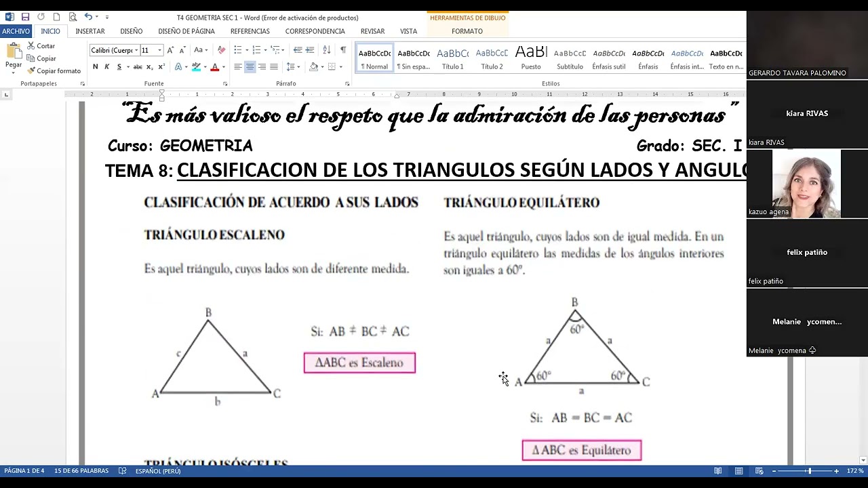Expand the Fuente dialog launcher

click(225, 83)
